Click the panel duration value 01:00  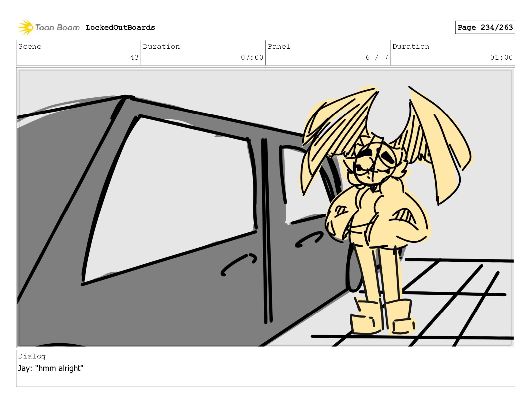pyautogui.click(x=501, y=57)
